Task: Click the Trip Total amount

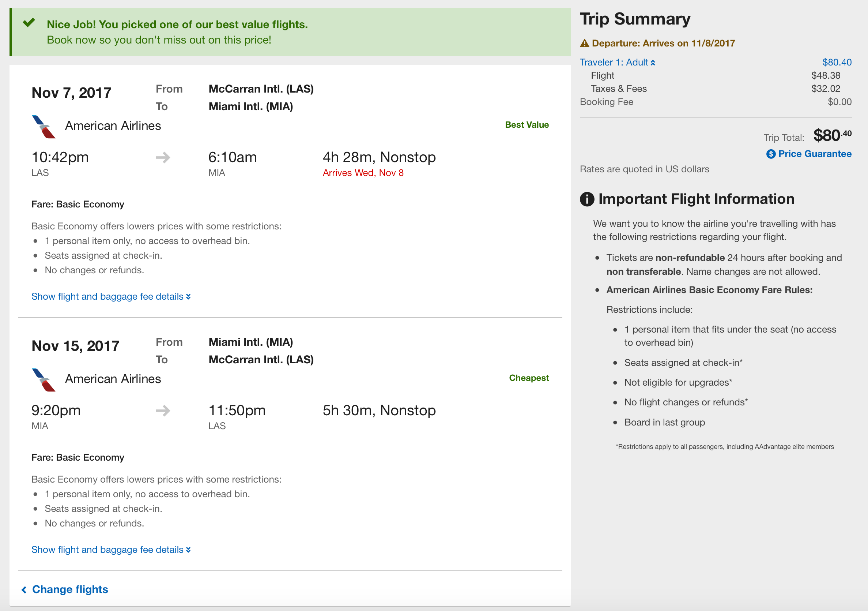Action: pos(832,135)
